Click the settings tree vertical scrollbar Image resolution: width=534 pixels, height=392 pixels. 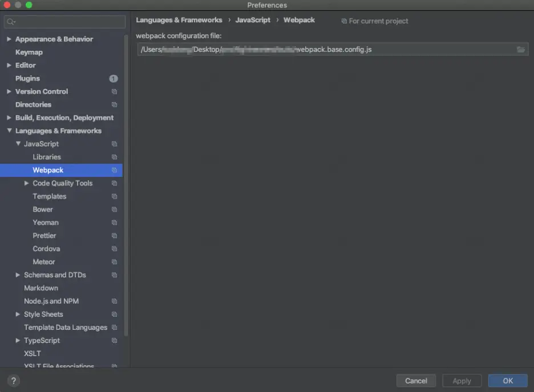pyautogui.click(x=126, y=185)
